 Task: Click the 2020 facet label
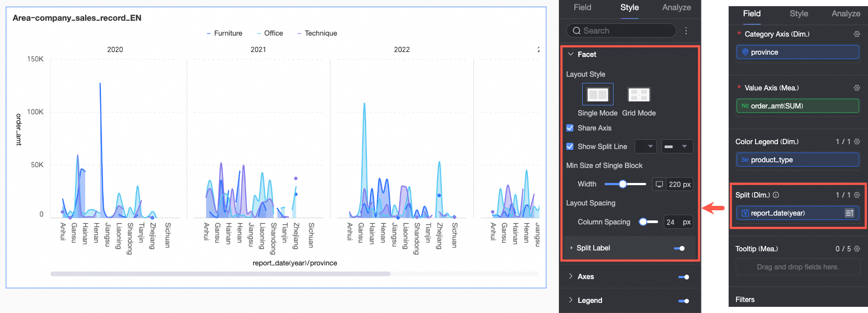pos(115,49)
